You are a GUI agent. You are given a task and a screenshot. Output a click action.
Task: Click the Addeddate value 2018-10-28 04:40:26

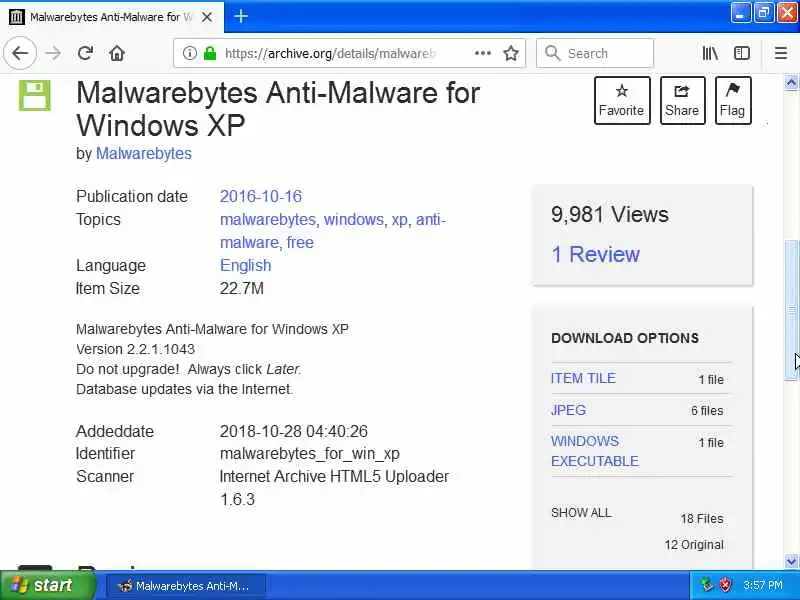[294, 431]
